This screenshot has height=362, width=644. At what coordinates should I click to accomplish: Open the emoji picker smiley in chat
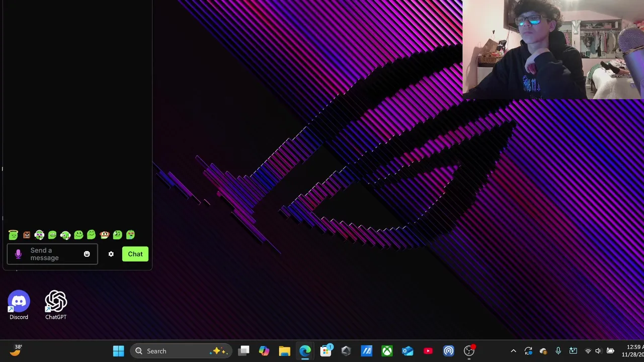click(x=87, y=254)
